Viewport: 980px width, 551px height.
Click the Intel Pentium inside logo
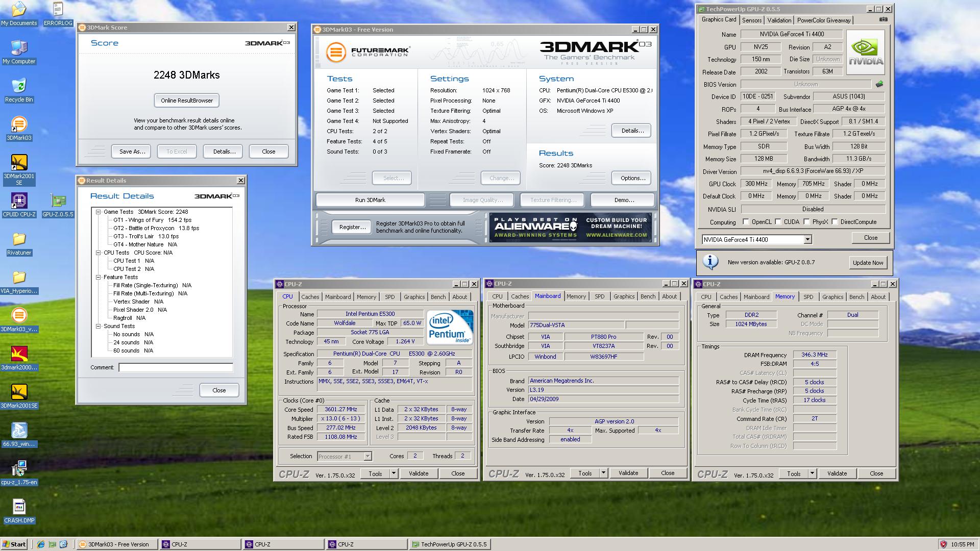[450, 327]
